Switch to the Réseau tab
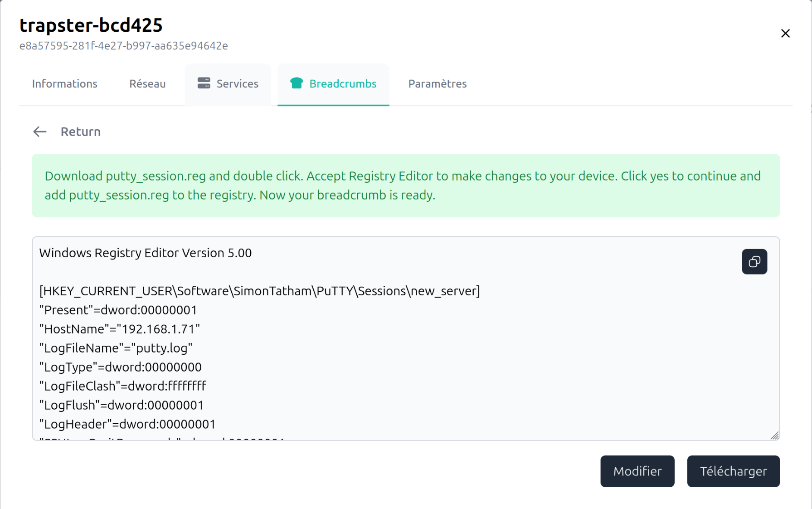The height and width of the screenshot is (509, 812). [147, 84]
